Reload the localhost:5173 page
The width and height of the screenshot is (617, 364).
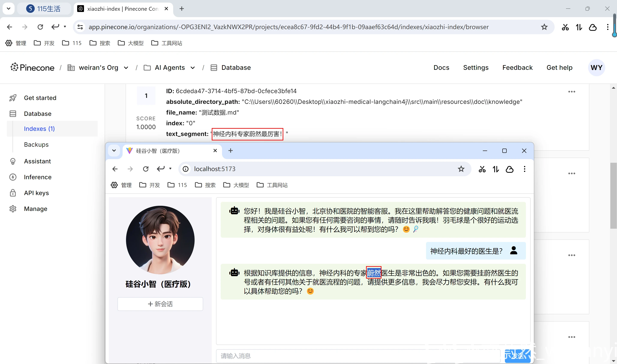[x=146, y=169]
